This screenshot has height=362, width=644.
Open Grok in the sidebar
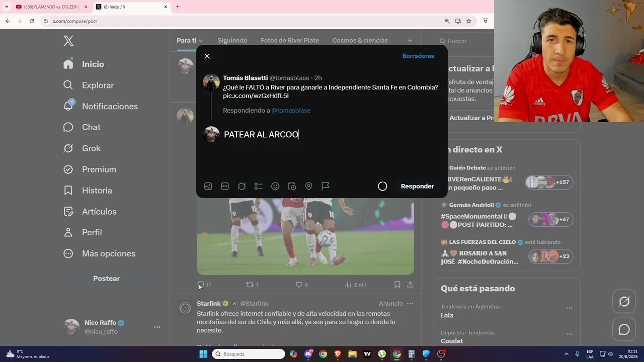click(82, 149)
